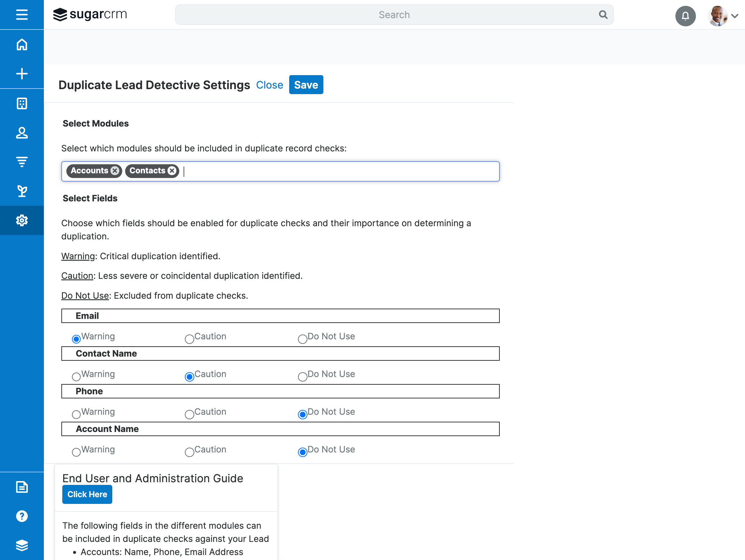Click the Account Name field header

(x=280, y=429)
